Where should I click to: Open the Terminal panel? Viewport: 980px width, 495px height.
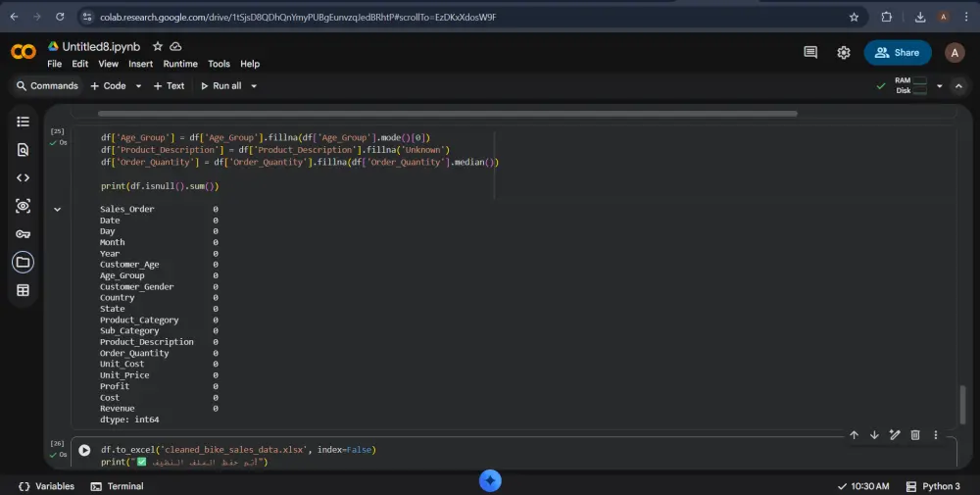(117, 486)
